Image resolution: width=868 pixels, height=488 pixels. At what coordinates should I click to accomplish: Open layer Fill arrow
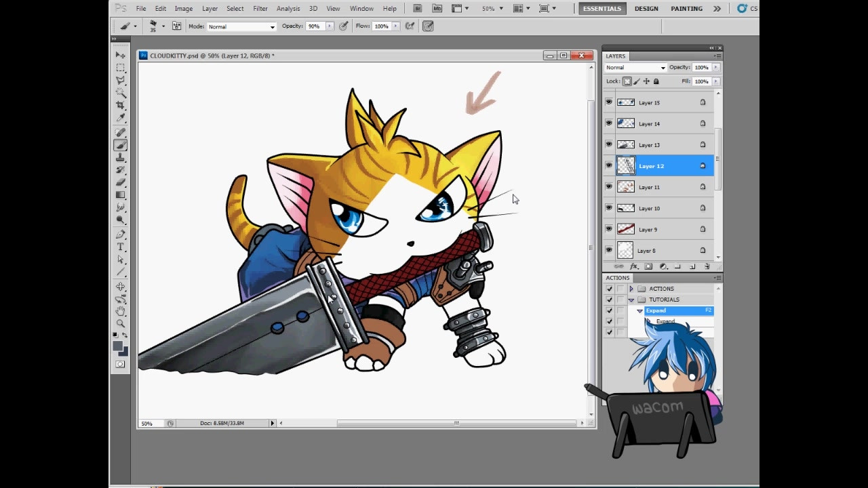(x=715, y=81)
